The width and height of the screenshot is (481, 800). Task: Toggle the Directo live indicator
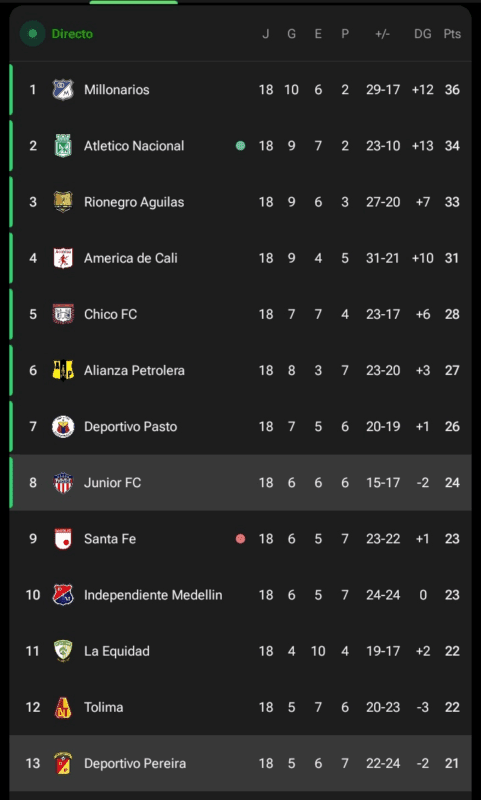click(33, 34)
